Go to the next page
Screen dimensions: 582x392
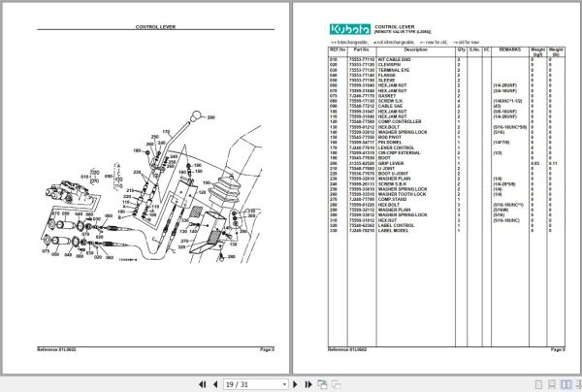pos(295,384)
